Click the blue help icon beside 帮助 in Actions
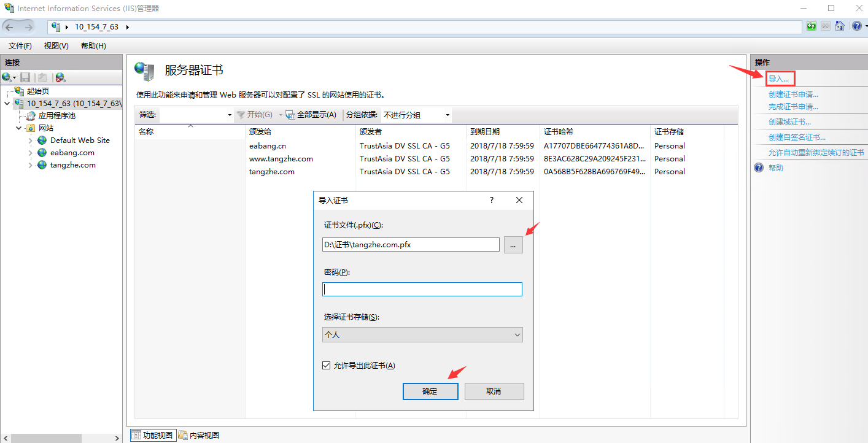 (759, 168)
